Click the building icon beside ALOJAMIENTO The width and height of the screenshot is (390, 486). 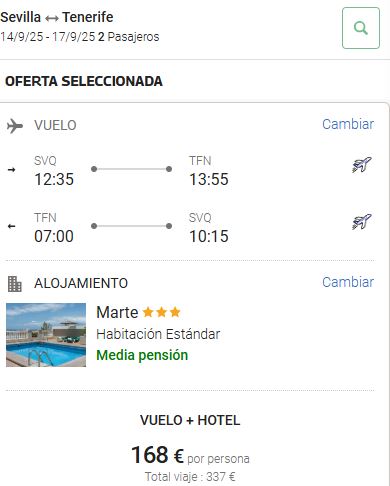pos(15,284)
